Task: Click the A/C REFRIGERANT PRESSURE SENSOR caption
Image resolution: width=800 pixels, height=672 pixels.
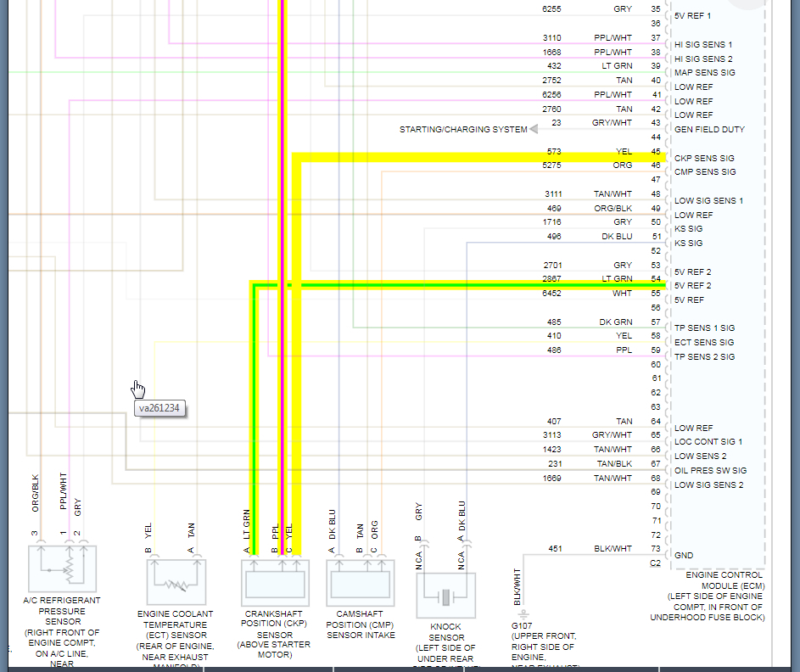Action: (x=62, y=611)
